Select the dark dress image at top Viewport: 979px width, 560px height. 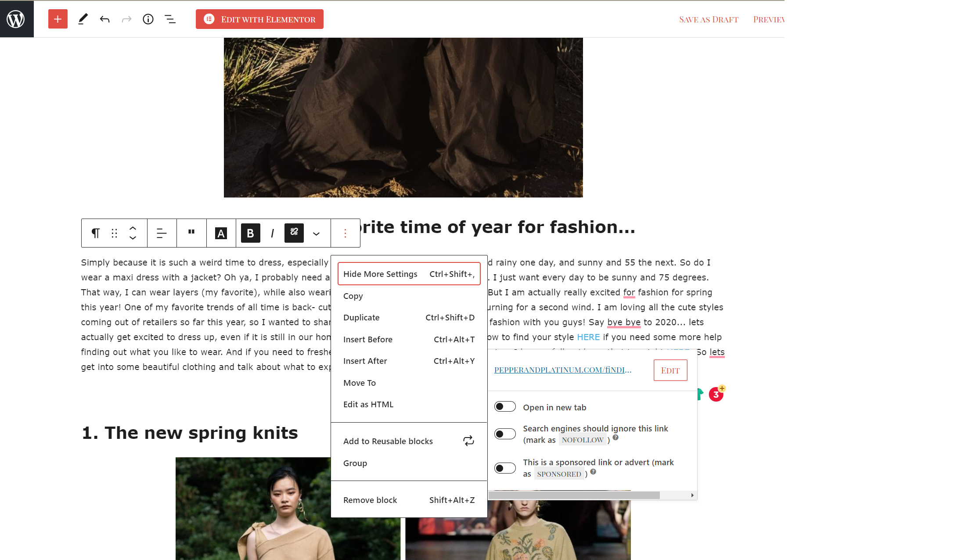[403, 118]
